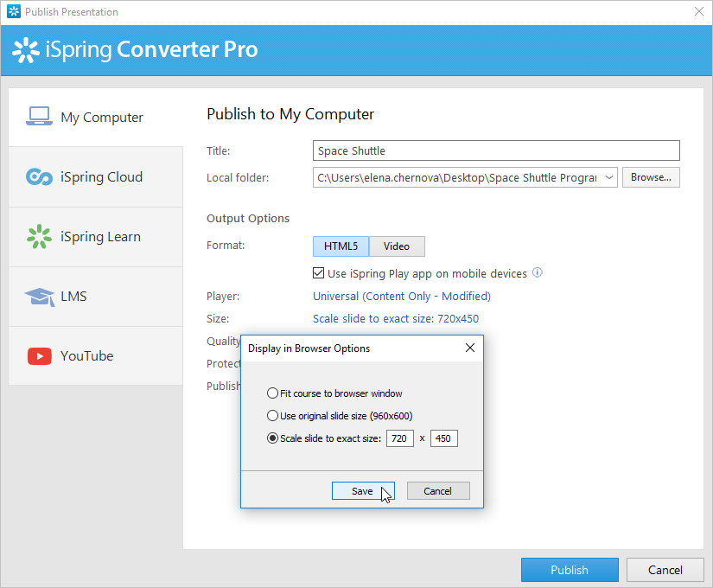
Task: Click the LMS graduation cap icon
Action: pyautogui.click(x=40, y=297)
